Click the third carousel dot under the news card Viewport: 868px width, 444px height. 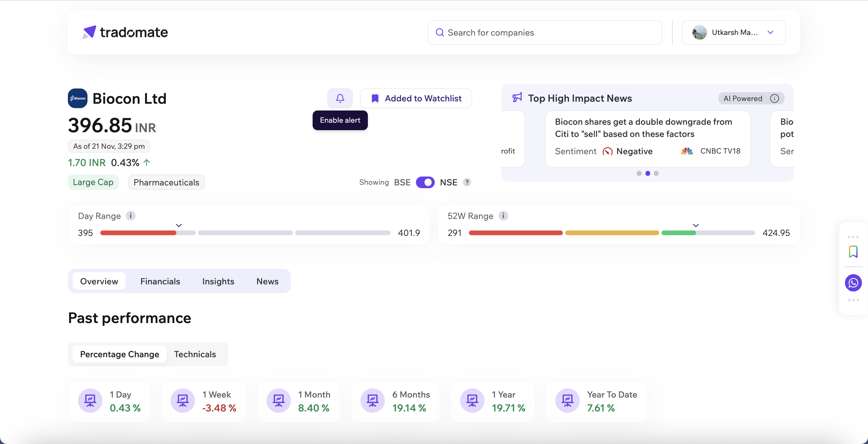[x=656, y=173]
